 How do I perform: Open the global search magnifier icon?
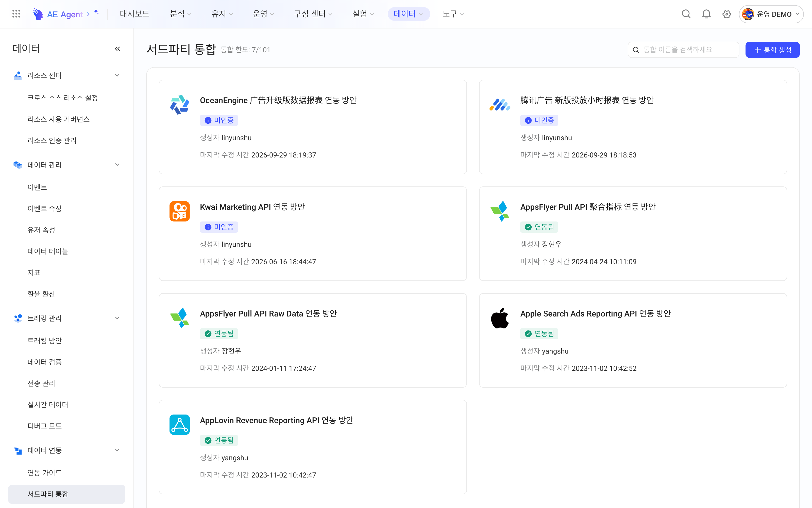pos(686,14)
